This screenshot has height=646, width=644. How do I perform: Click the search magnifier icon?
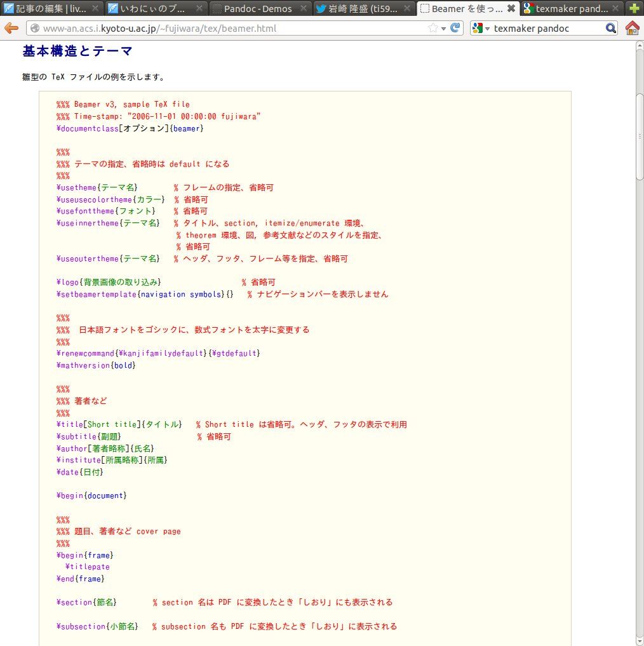coord(610,28)
